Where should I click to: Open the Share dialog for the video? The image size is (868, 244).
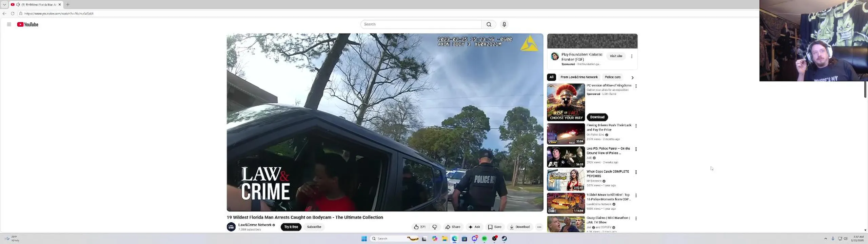click(x=453, y=227)
